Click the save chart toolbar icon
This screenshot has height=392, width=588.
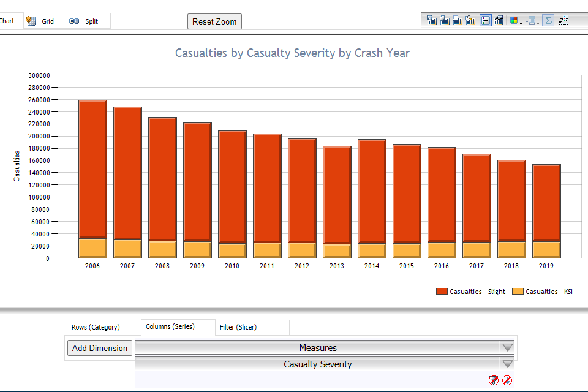(432, 20)
